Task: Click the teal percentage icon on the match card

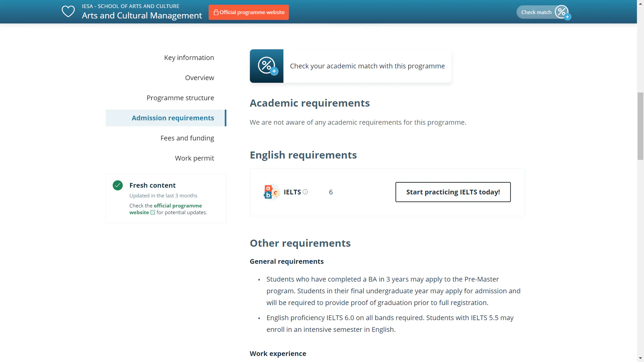Action: (266, 66)
